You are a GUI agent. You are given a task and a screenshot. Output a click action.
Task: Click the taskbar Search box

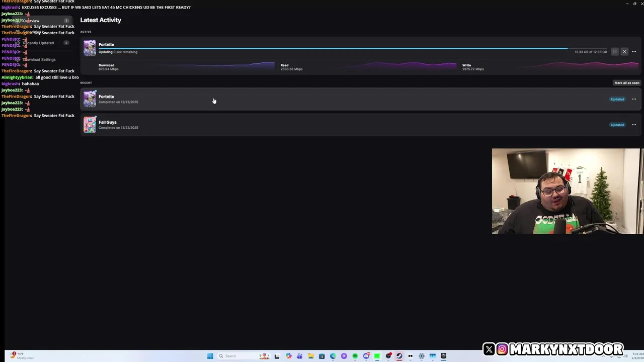(x=244, y=356)
